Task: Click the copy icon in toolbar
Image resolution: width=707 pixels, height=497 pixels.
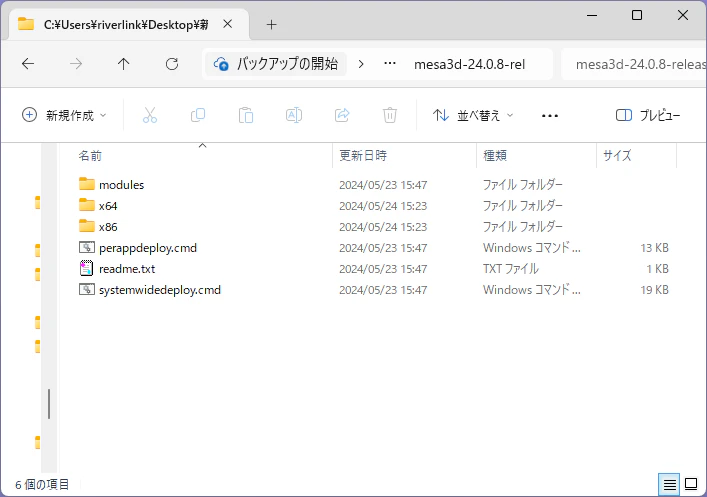Action: tap(198, 115)
